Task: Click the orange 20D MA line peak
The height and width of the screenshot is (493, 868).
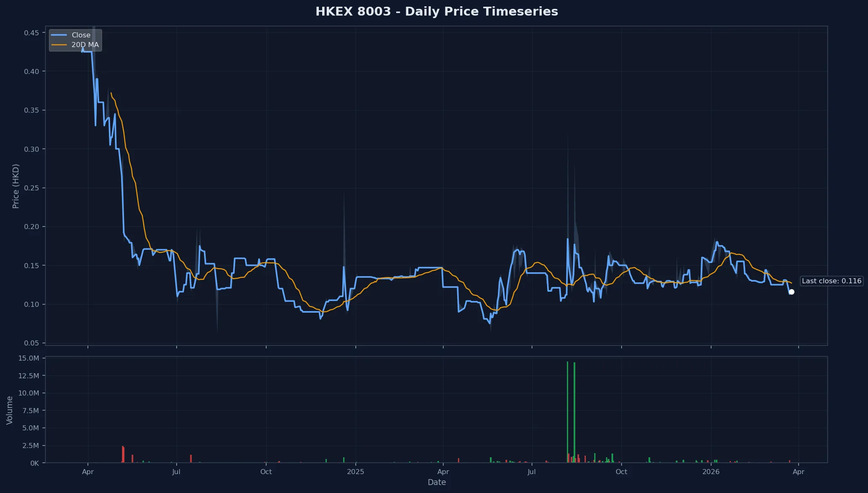Action: click(111, 93)
